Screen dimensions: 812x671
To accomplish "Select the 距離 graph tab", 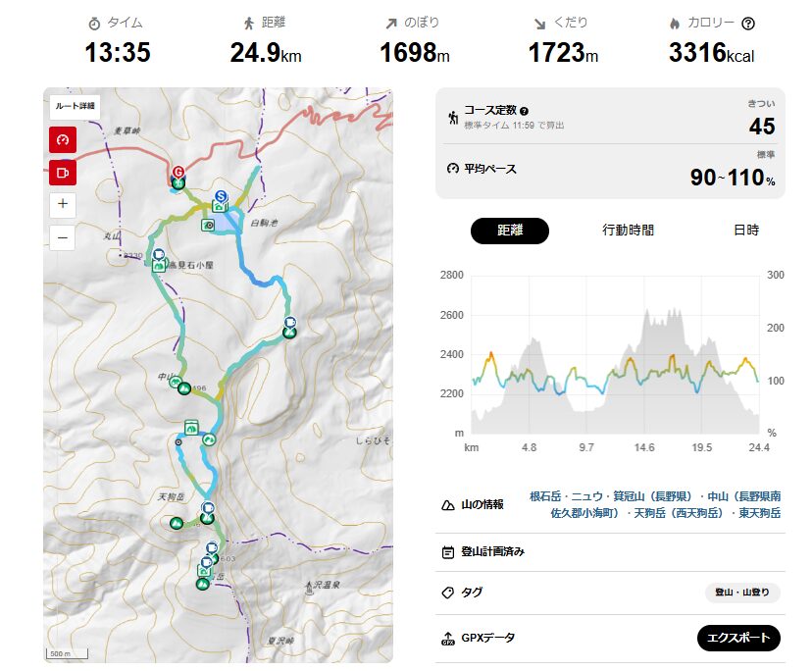I will click(510, 231).
